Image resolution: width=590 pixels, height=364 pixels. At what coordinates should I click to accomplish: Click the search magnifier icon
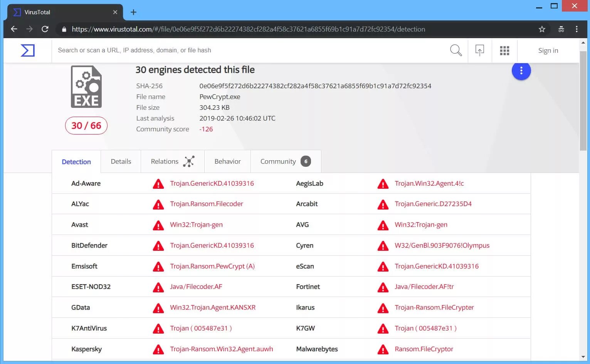[x=456, y=50]
